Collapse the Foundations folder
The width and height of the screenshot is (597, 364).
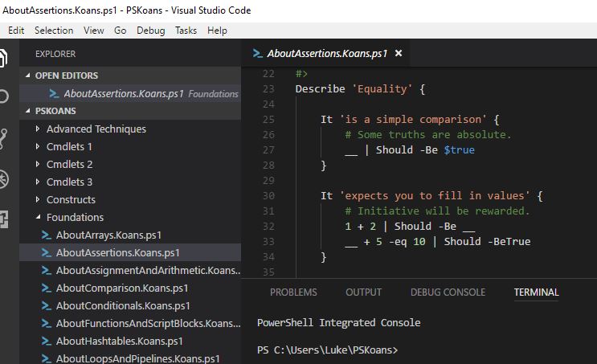point(38,217)
